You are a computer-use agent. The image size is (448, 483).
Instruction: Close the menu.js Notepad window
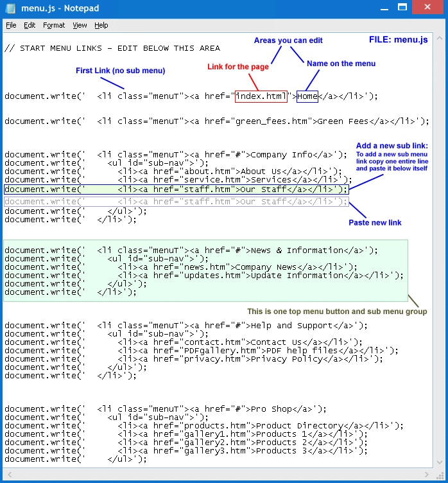[x=430, y=8]
